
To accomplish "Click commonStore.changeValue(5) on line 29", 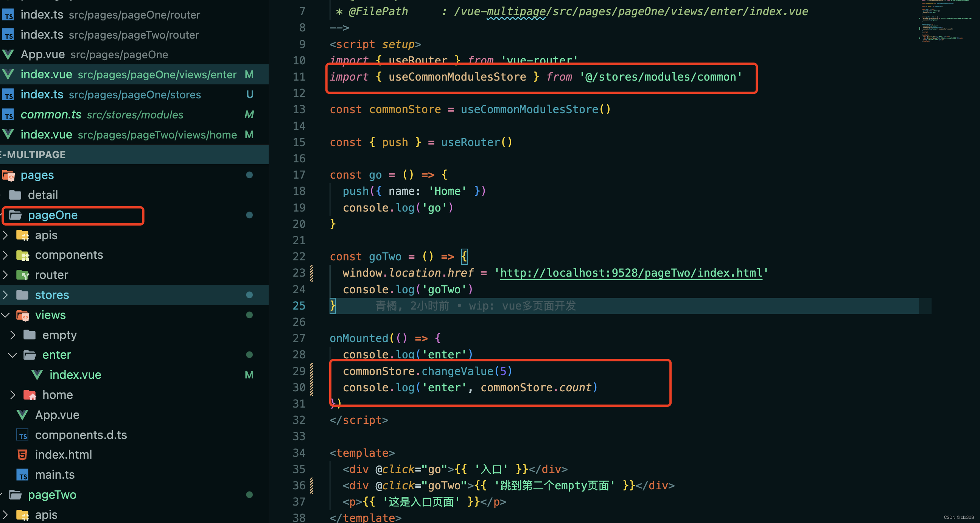I will coord(428,371).
